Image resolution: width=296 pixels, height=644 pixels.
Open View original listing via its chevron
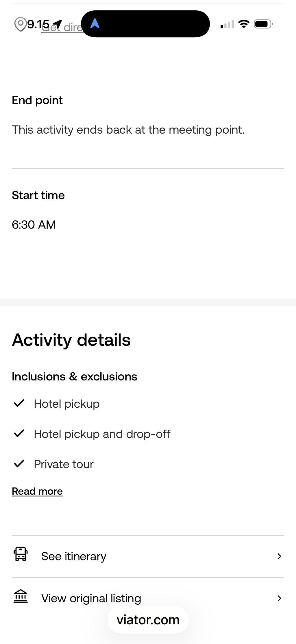(279, 598)
